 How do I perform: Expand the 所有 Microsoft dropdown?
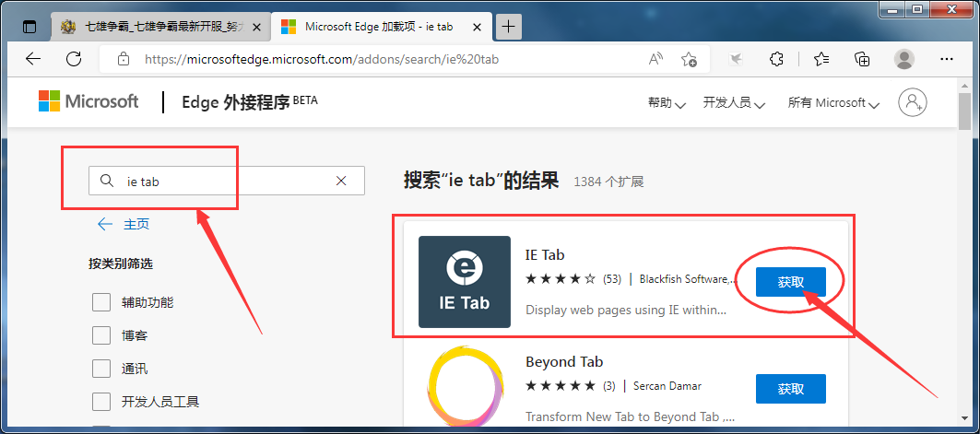(x=833, y=103)
